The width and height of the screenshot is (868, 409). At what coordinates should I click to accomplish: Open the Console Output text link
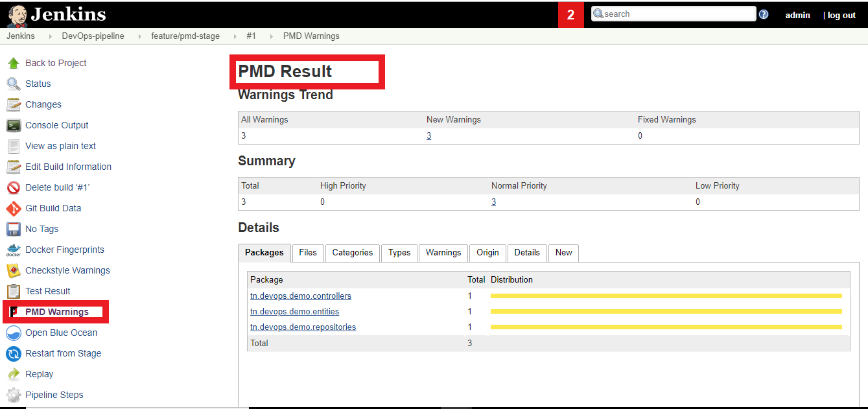coord(57,125)
